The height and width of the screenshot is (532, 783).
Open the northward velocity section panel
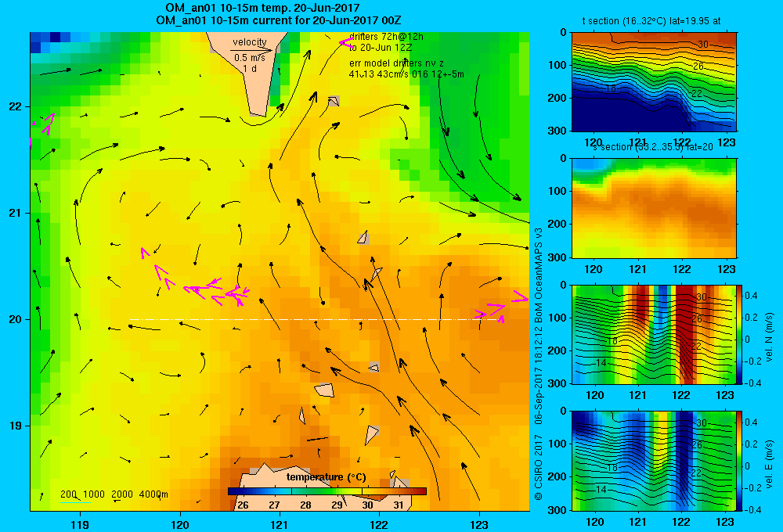[x=654, y=334]
